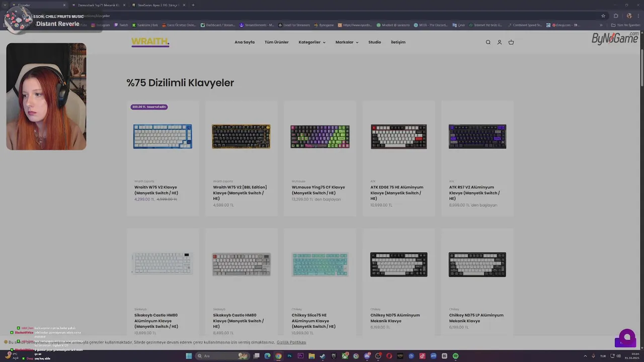Open ATK RS7 V2 Alüminyum Klavye link
Image resolution: width=644 pixels, height=362 pixels.
click(474, 193)
